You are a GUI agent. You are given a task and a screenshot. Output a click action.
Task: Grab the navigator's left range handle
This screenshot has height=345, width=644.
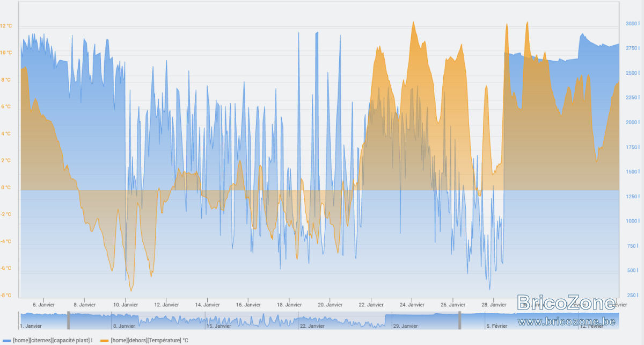click(68, 320)
